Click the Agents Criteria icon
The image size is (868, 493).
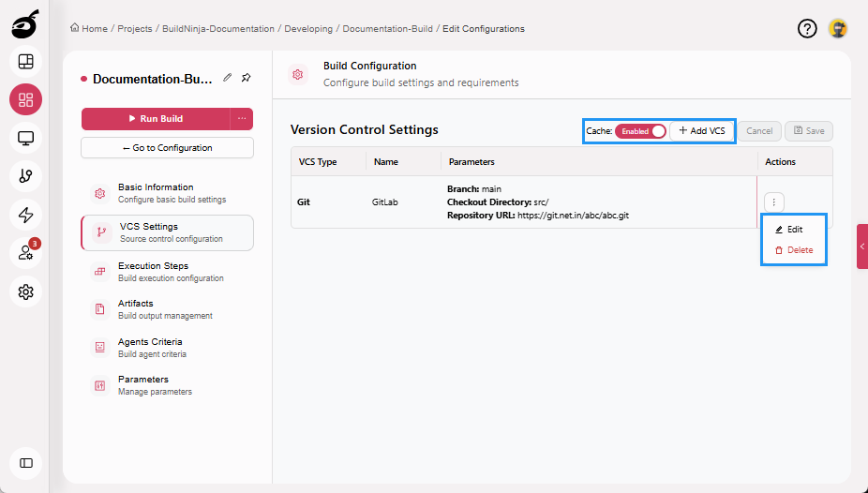pyautogui.click(x=100, y=348)
